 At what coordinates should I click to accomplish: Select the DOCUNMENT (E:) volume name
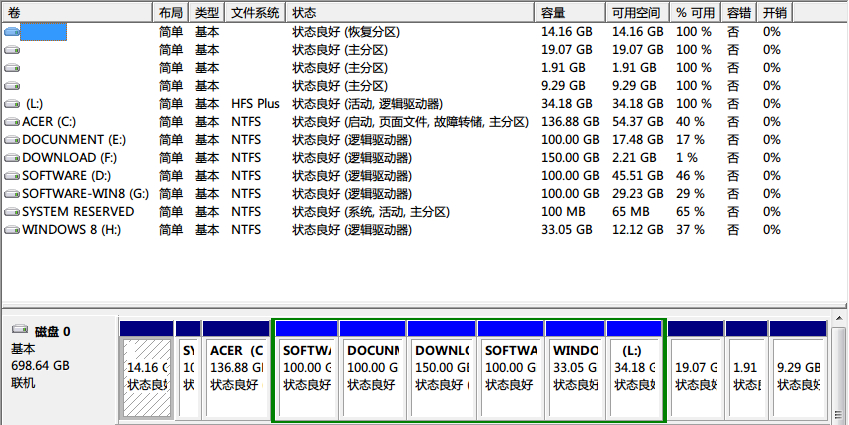(x=74, y=140)
